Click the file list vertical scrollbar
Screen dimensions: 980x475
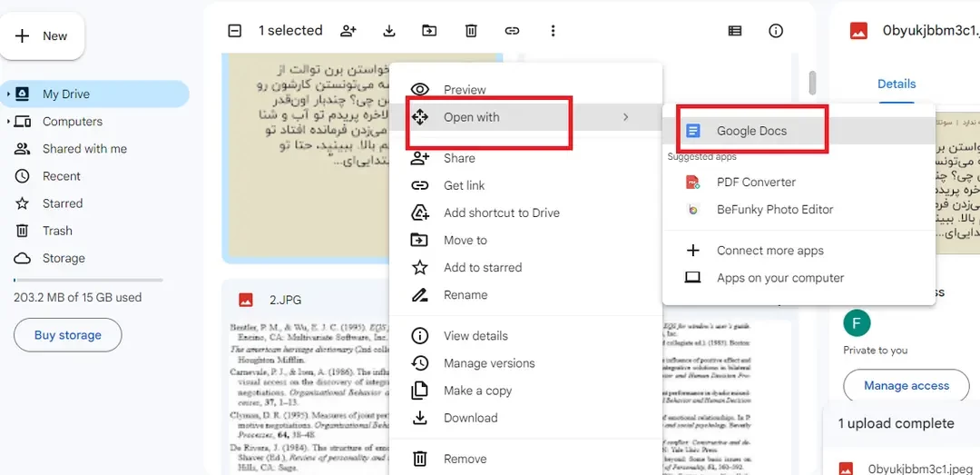(x=812, y=83)
